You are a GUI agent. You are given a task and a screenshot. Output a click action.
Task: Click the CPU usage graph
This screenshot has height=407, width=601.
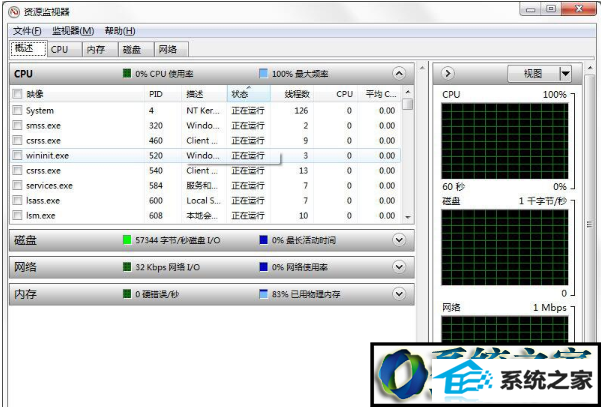[x=505, y=141]
